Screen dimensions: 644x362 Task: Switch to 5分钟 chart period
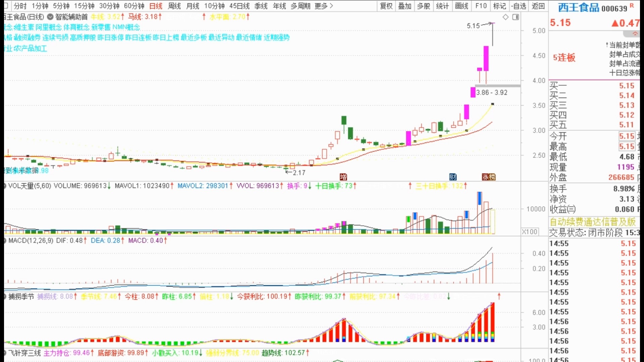[61, 6]
